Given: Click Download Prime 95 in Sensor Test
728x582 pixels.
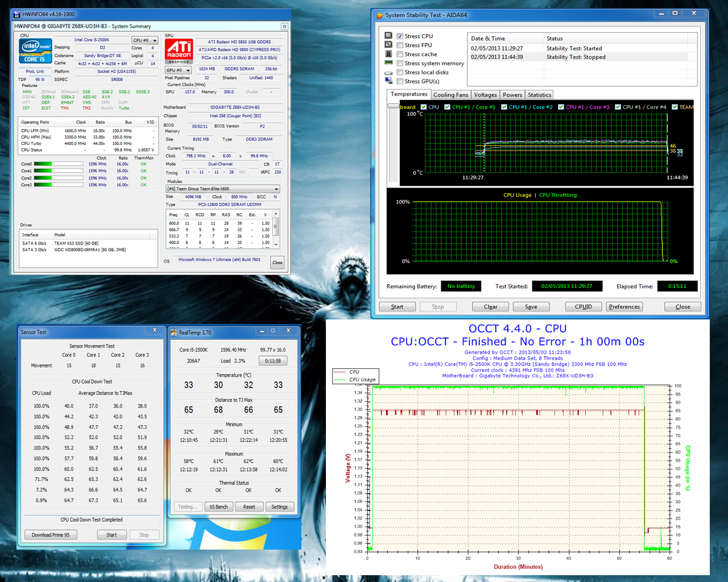Looking at the screenshot, I should [x=51, y=535].
